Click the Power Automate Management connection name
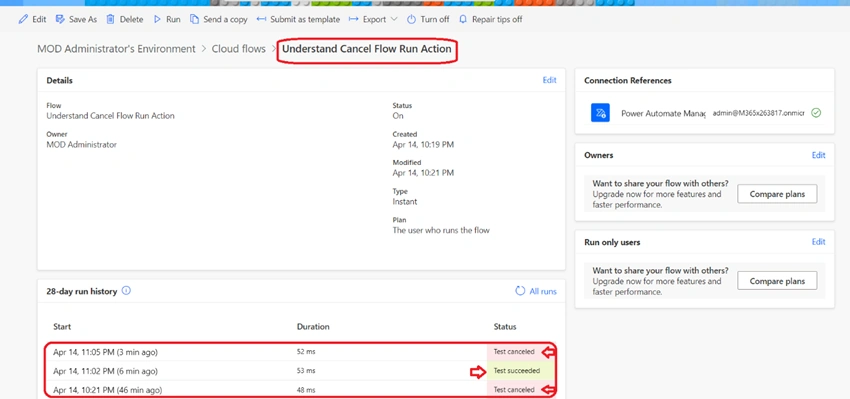Viewport: 850px width, 399px height. point(664,113)
